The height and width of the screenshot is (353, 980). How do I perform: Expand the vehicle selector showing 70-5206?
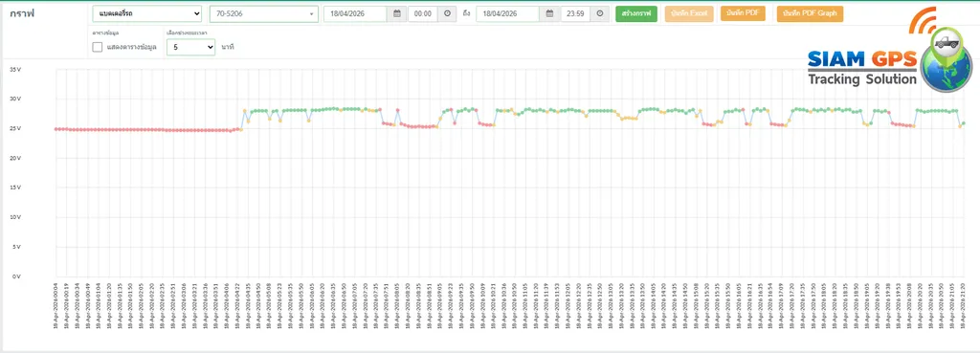[264, 13]
